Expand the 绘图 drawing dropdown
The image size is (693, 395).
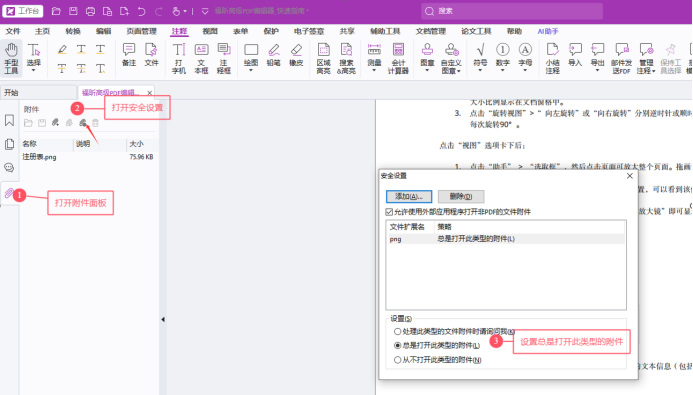coord(251,70)
